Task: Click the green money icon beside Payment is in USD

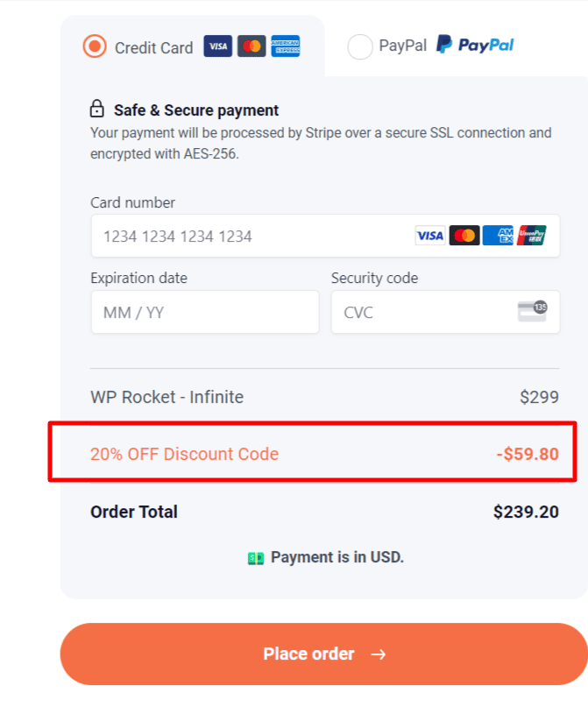Action: tap(254, 557)
